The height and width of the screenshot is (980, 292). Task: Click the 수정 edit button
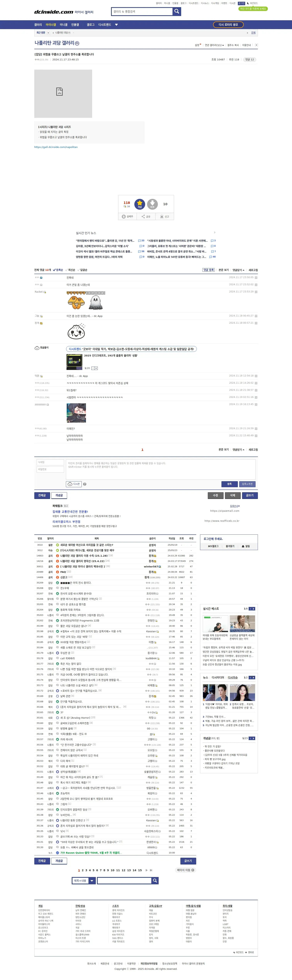pyautogui.click(x=215, y=495)
